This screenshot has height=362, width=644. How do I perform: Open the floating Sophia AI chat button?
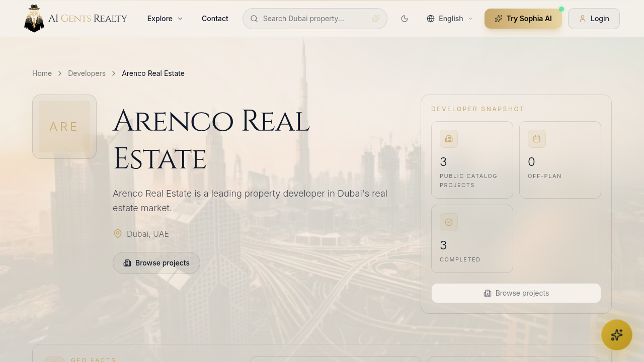tap(617, 335)
